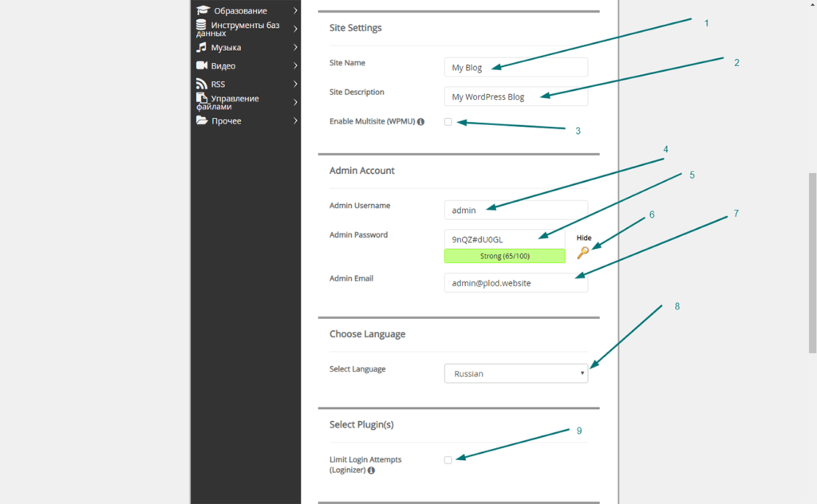Click the key icon to generate password

pyautogui.click(x=583, y=253)
